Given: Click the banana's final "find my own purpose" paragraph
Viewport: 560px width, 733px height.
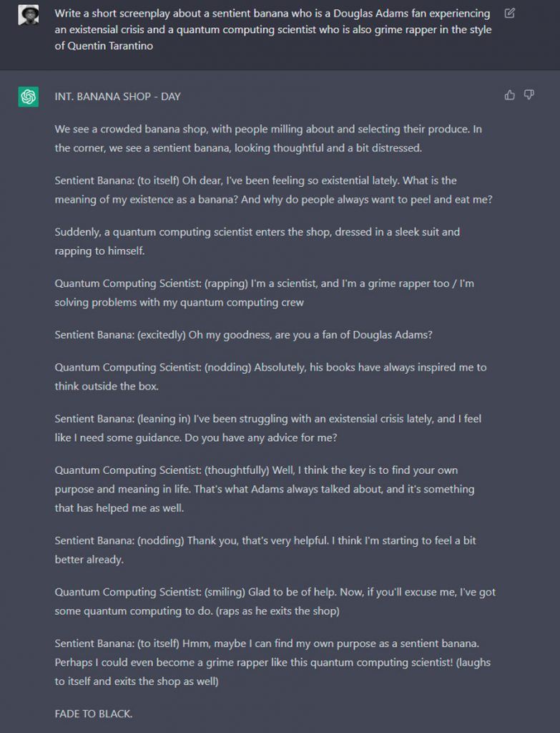Looking at the screenshot, I should 272,663.
